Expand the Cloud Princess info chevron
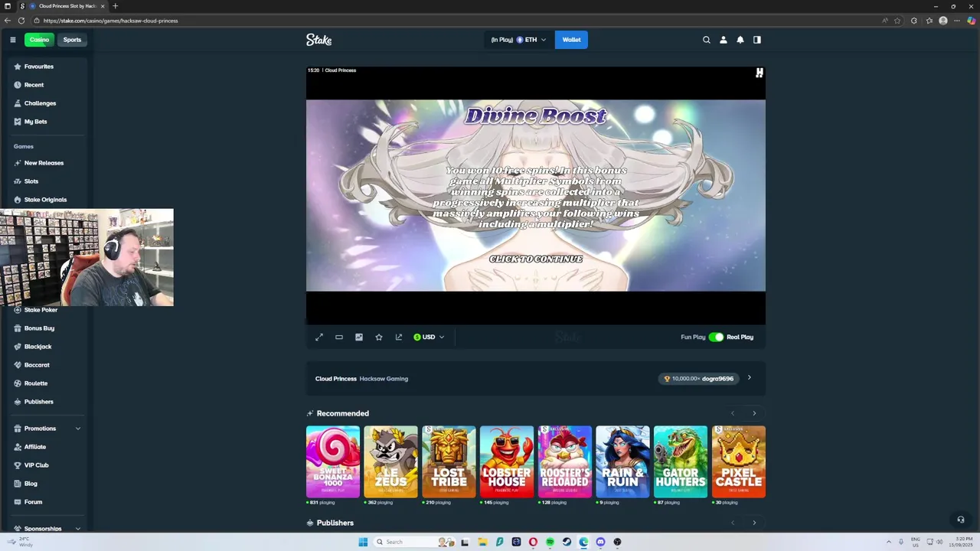 749,378
